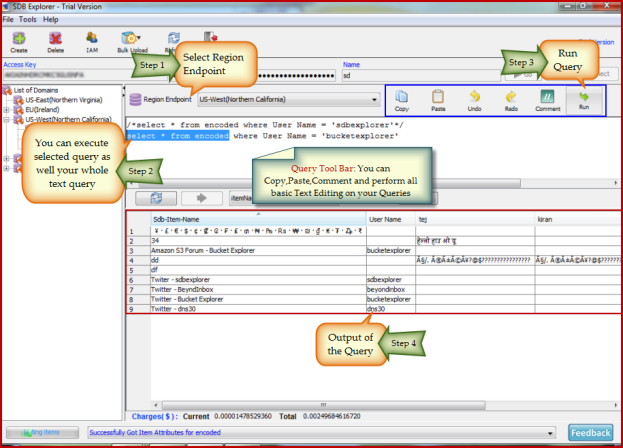Click the kiran column header

[578, 219]
